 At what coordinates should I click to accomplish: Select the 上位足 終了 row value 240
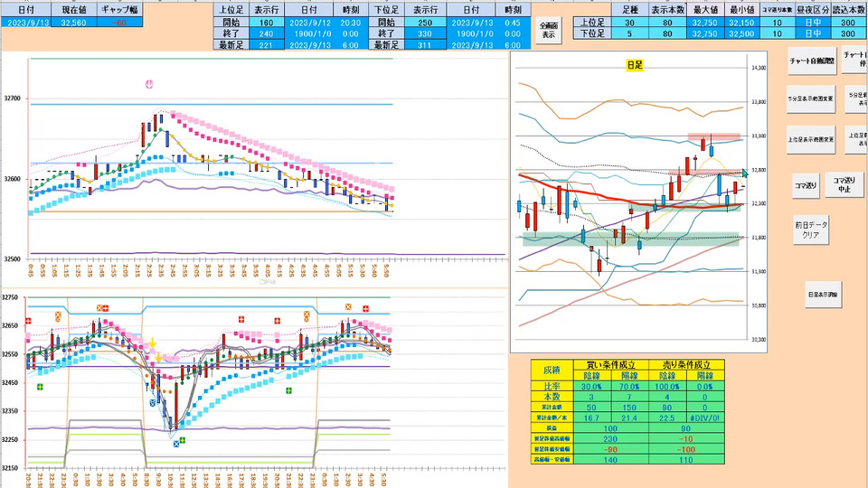[266, 33]
